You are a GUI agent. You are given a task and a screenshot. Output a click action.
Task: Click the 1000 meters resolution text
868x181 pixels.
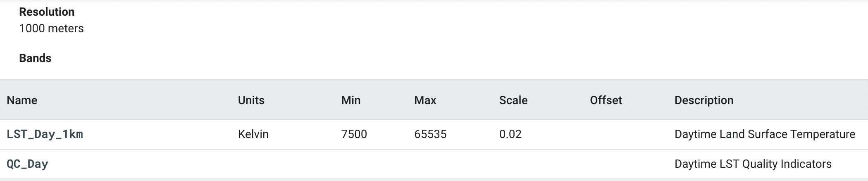(51, 29)
